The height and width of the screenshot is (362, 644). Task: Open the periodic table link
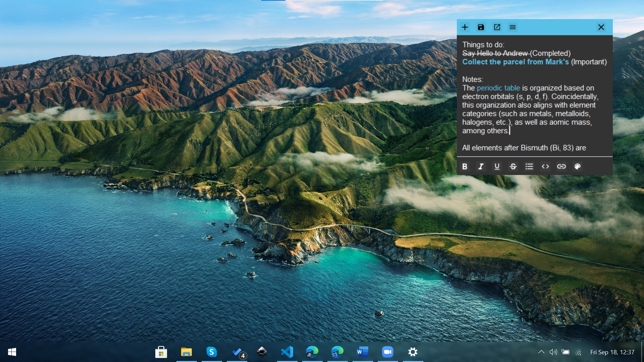[x=498, y=88]
